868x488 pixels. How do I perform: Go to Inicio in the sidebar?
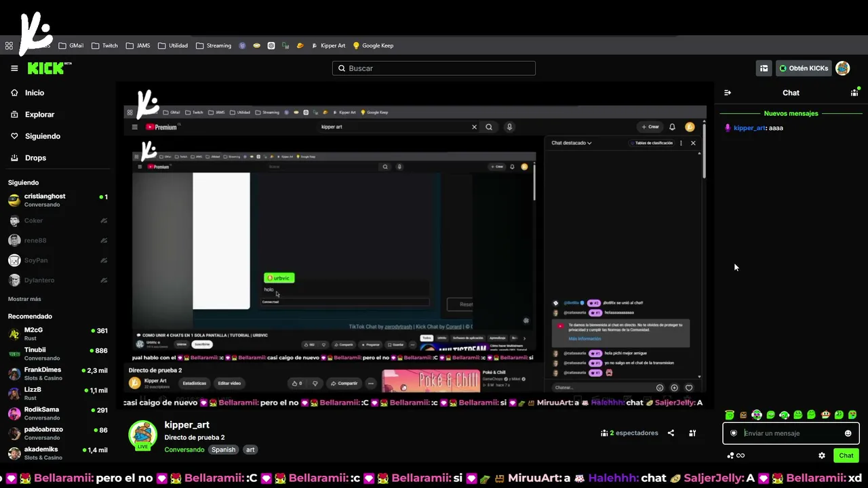point(28,93)
